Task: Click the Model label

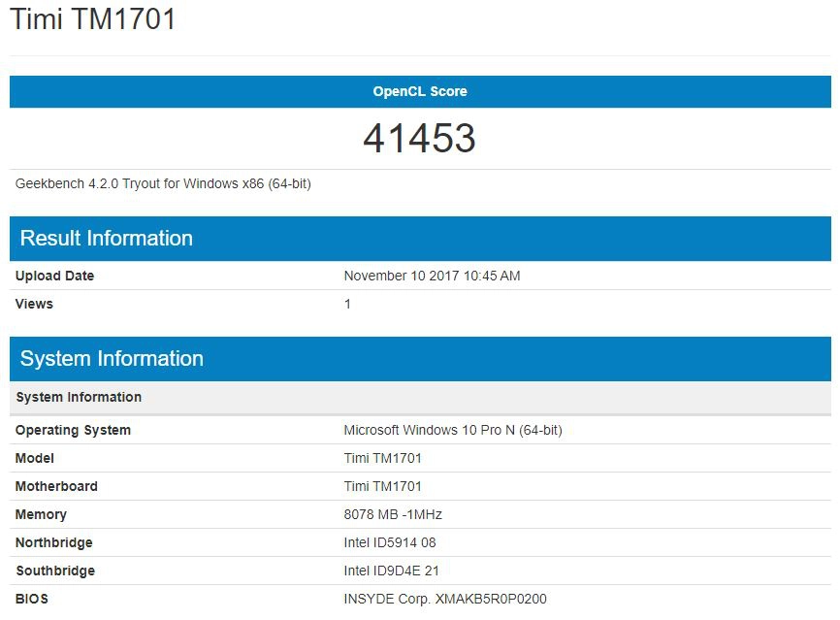Action: coord(35,458)
